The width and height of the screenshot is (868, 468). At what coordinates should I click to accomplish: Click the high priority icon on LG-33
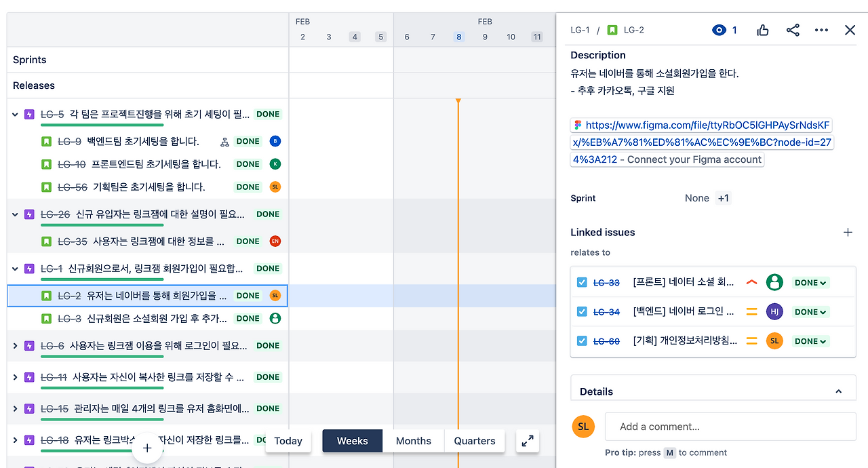751,282
